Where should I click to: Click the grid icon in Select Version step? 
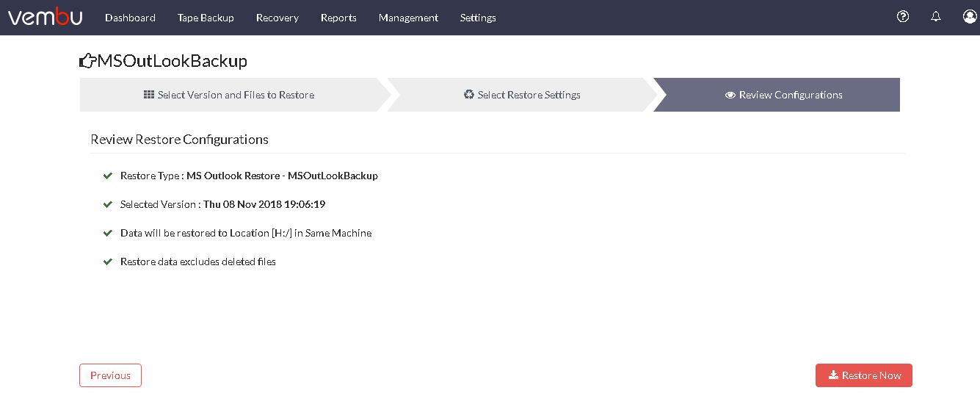(x=148, y=95)
